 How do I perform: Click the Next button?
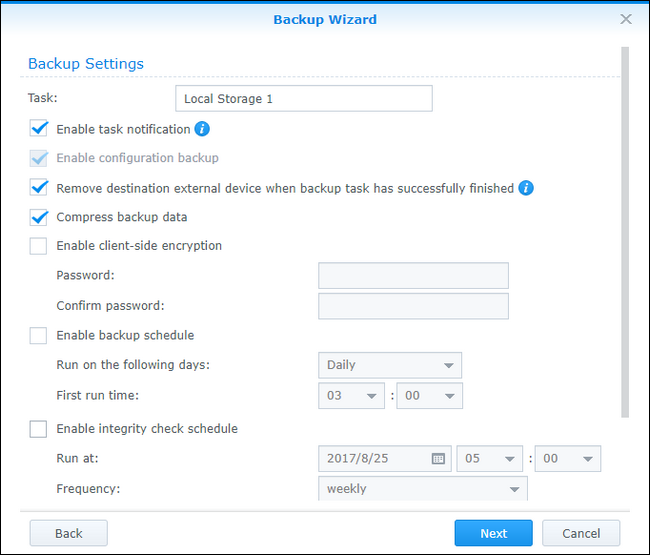point(493,533)
